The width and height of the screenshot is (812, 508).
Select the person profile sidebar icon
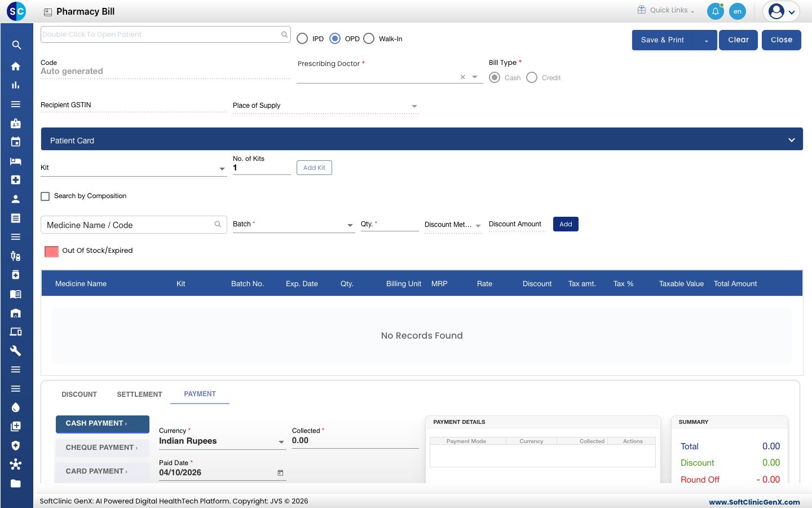[16, 199]
